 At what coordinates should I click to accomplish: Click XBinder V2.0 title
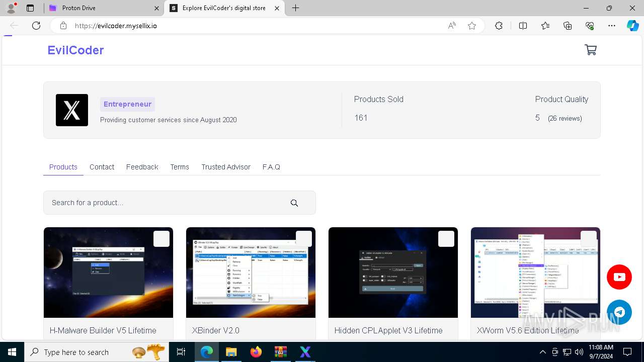216,330
